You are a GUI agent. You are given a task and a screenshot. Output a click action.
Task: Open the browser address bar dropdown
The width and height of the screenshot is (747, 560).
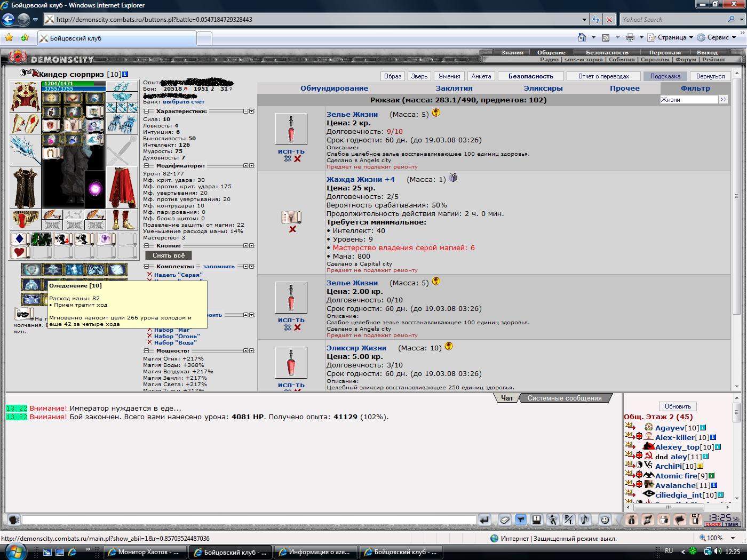click(584, 20)
